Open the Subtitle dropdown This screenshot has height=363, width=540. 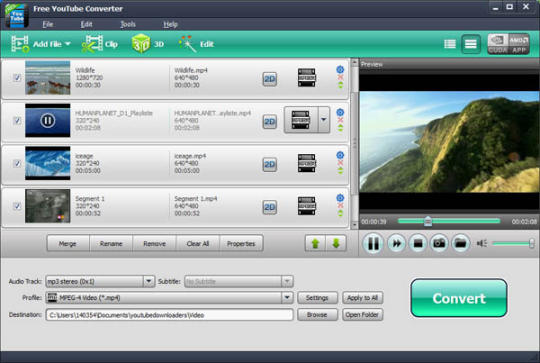(287, 281)
